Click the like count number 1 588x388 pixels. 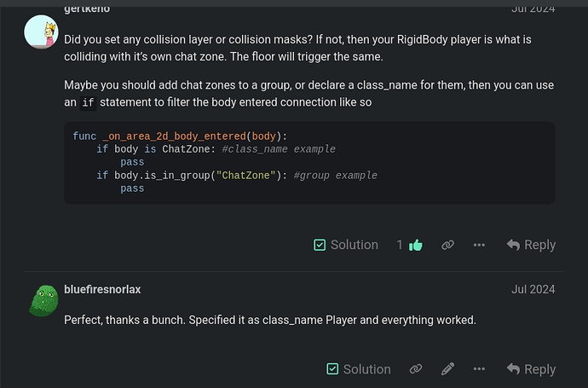click(400, 245)
